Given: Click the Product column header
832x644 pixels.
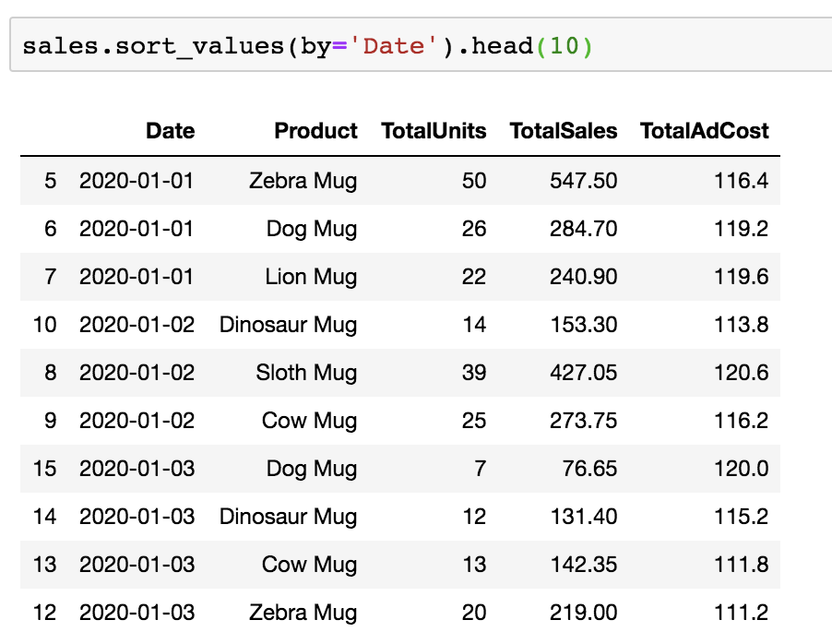Looking at the screenshot, I should (315, 131).
